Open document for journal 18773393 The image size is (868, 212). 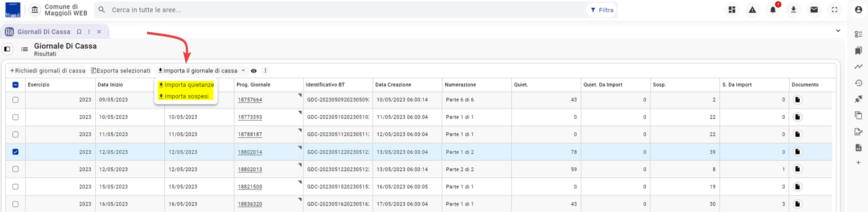tap(797, 117)
